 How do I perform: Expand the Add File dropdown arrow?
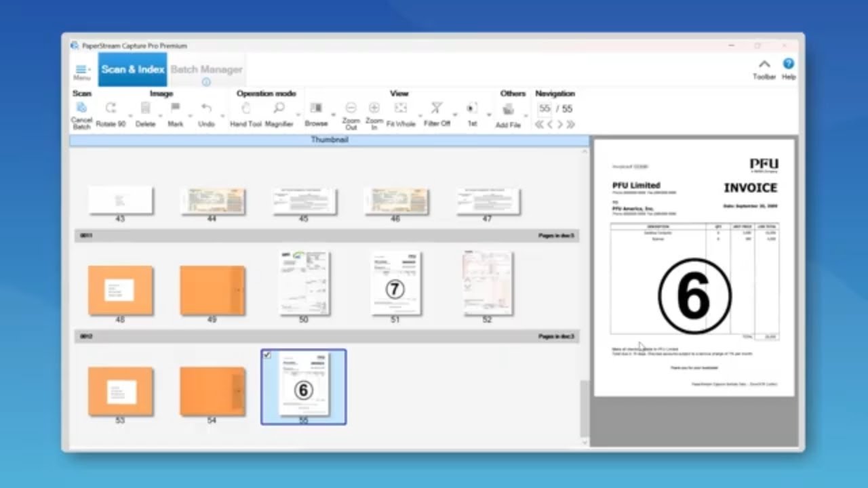coord(526,116)
